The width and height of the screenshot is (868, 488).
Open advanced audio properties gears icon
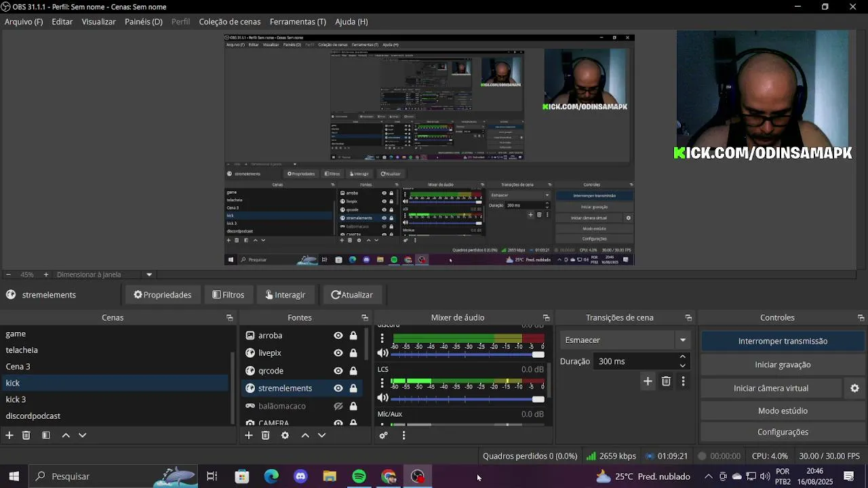click(x=383, y=435)
